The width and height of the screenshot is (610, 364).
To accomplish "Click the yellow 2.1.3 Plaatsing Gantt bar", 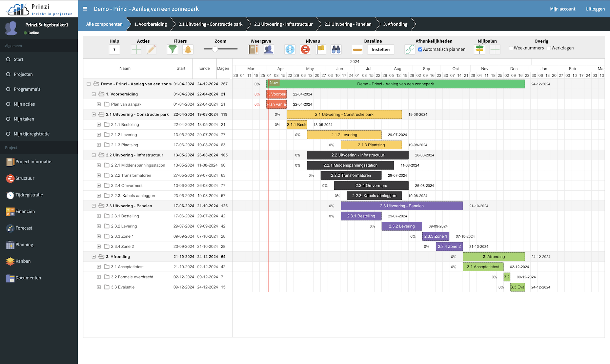I will coord(371,145).
